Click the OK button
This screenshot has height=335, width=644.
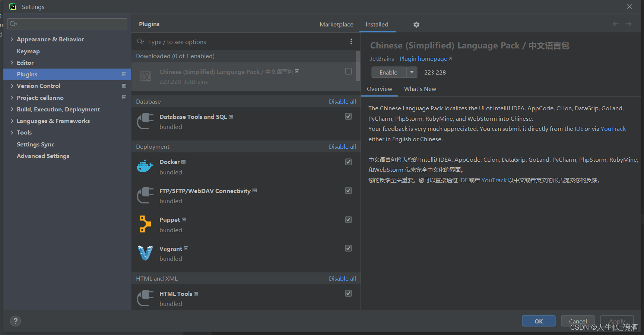(539, 321)
